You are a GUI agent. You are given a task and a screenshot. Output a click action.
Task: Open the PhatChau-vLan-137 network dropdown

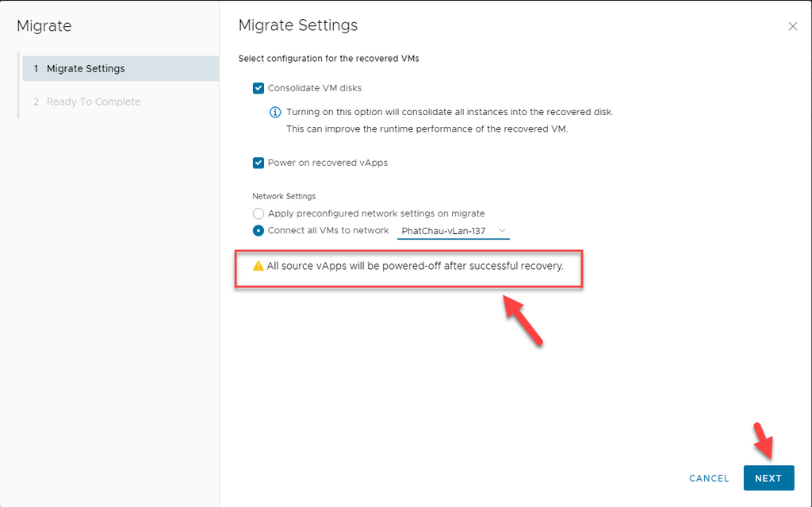(x=452, y=231)
